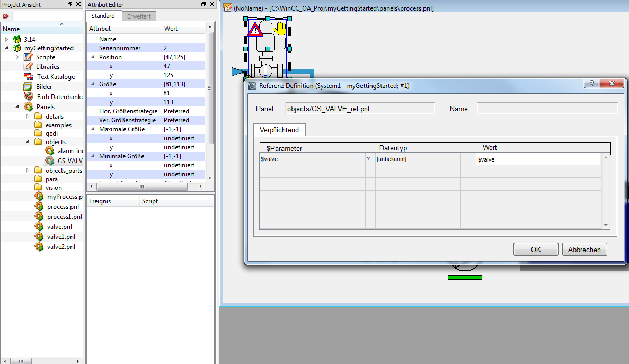Click the $valve Wert input cell
Screen dimensions: 629x364
(x=538, y=159)
